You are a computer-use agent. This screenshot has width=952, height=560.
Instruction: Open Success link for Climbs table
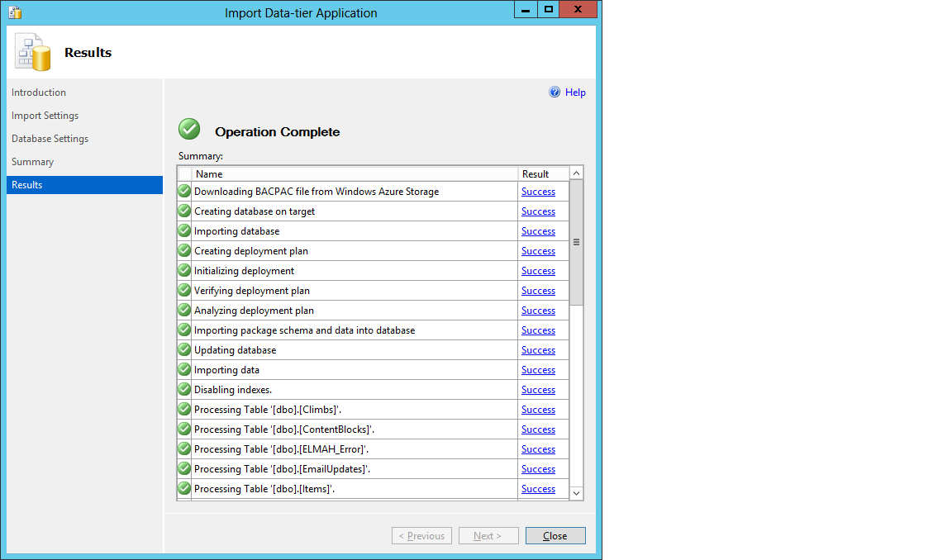538,410
